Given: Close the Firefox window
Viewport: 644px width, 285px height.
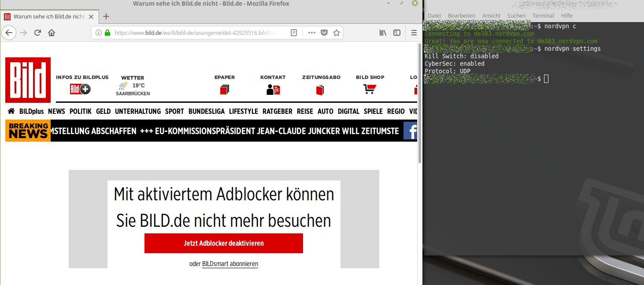Looking at the screenshot, I should tap(415, 4).
